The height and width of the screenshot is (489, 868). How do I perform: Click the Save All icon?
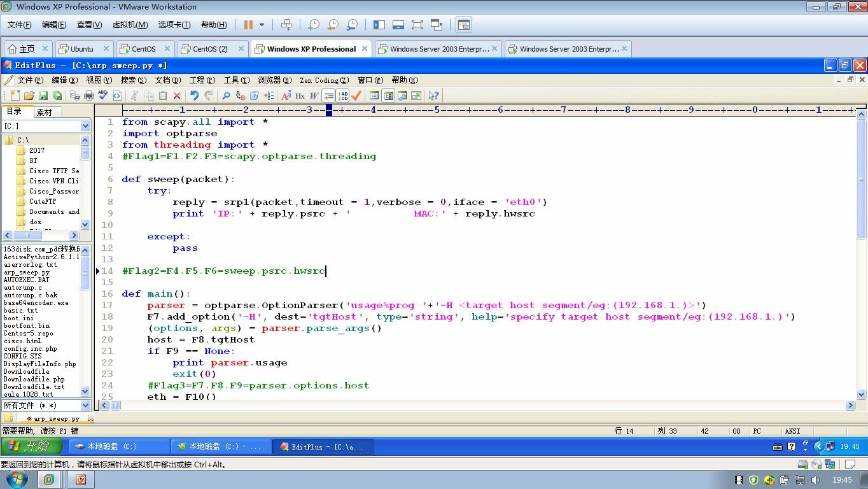pyautogui.click(x=57, y=96)
